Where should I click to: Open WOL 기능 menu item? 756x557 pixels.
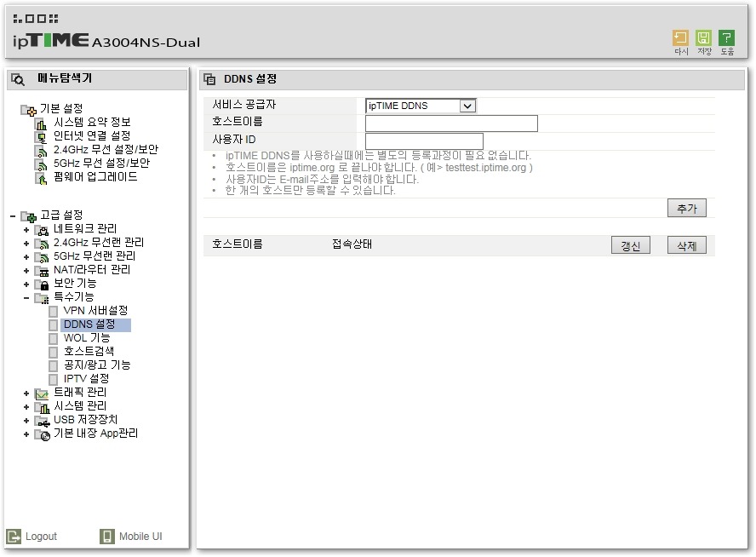pos(87,338)
